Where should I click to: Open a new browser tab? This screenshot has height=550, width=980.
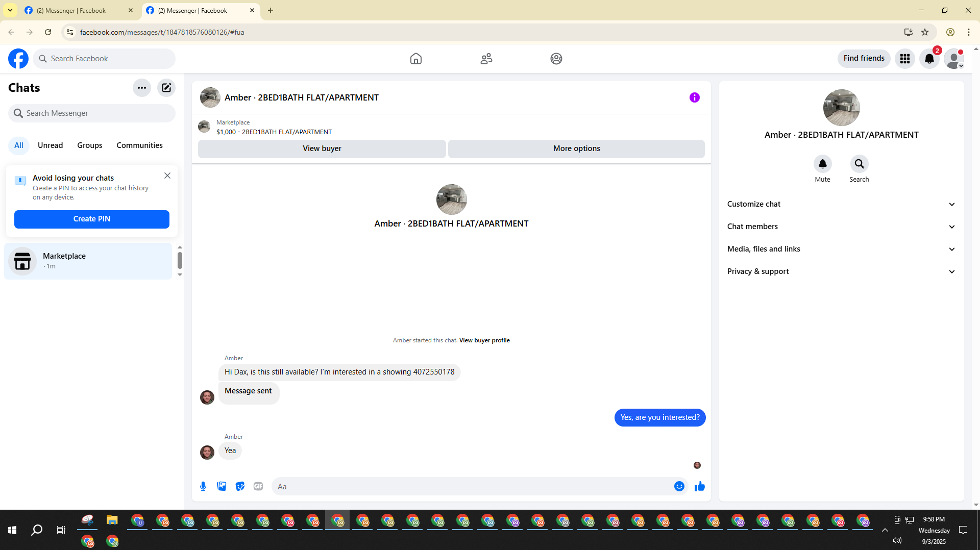click(x=271, y=10)
